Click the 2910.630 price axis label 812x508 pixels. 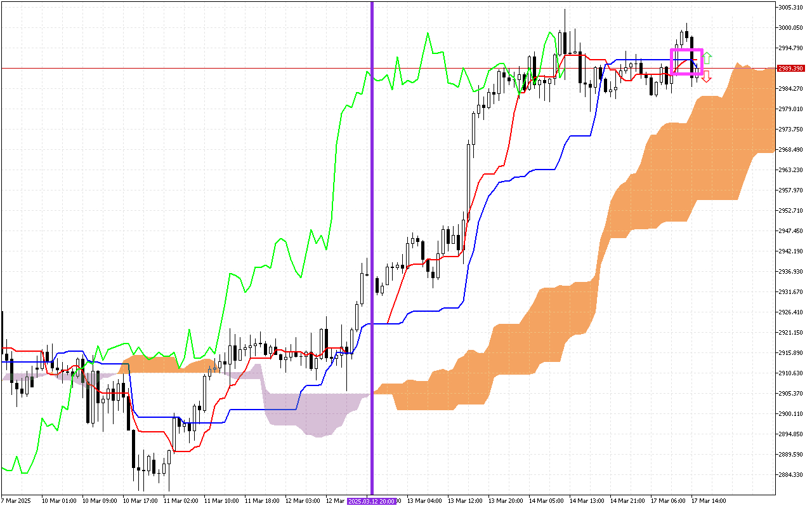790,373
